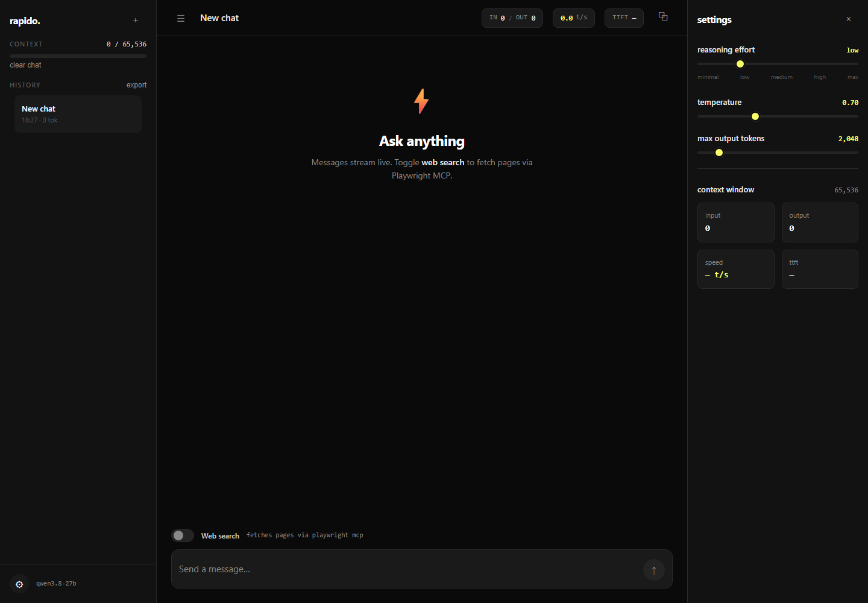Click the 0.70 temperature value
This screenshot has height=603, width=868.
pyautogui.click(x=850, y=103)
